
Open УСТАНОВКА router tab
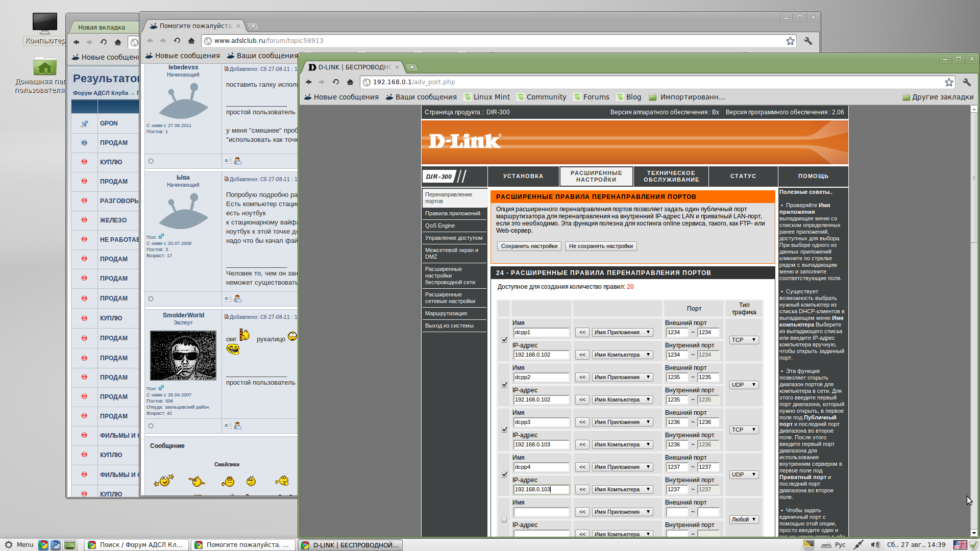coord(523,177)
